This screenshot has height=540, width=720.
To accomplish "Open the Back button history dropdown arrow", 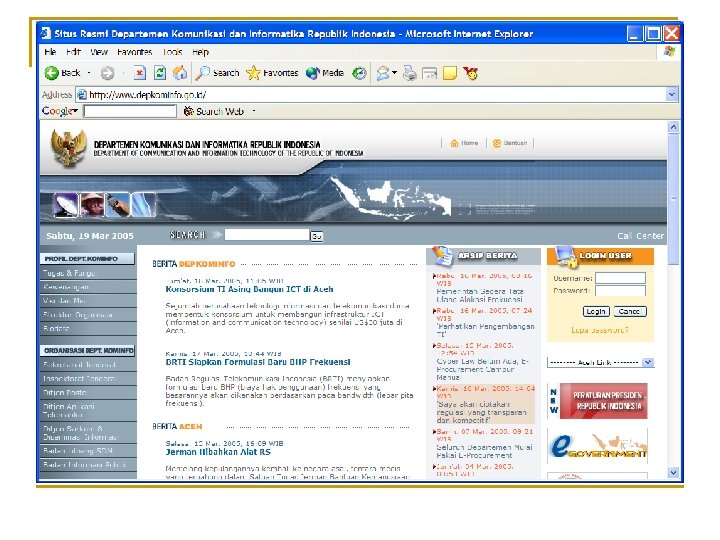I will tap(89, 73).
